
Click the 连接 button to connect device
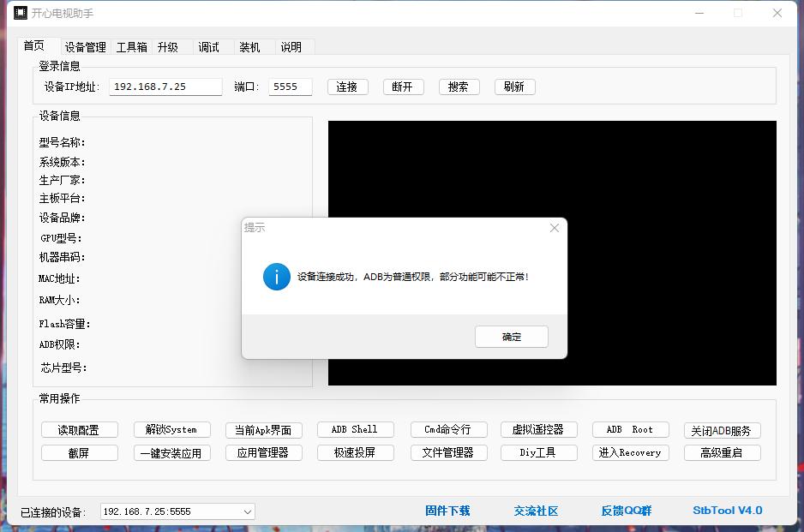click(x=347, y=87)
